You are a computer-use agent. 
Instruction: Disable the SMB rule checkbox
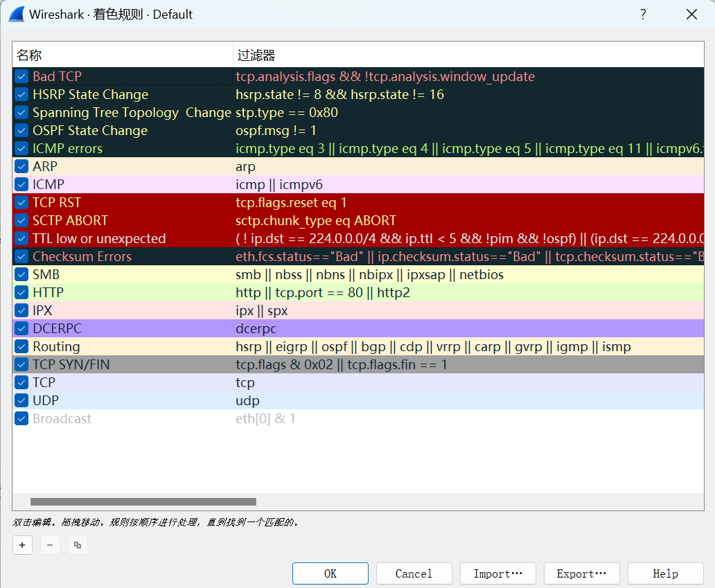pos(21,274)
